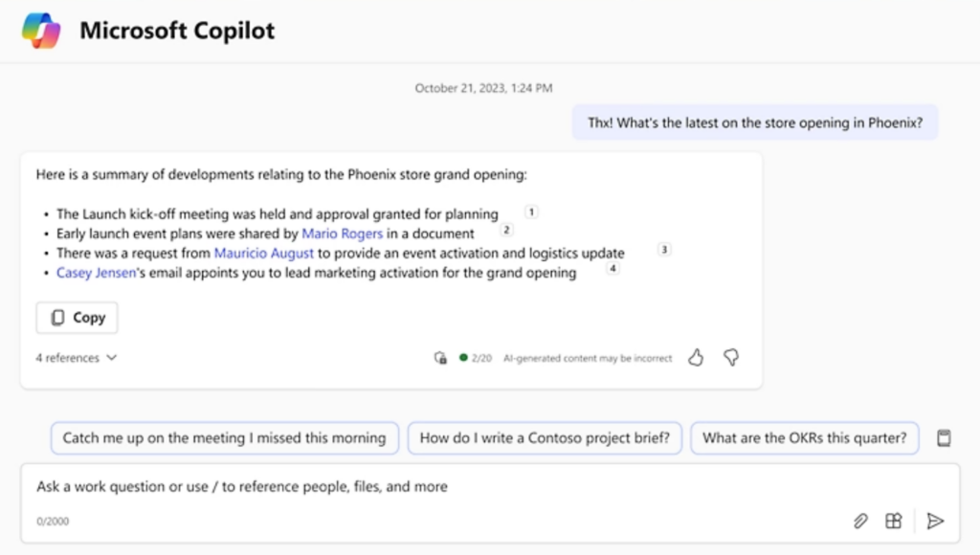The height and width of the screenshot is (555, 980).
Task: Open Mauricio August profile link
Action: click(263, 253)
